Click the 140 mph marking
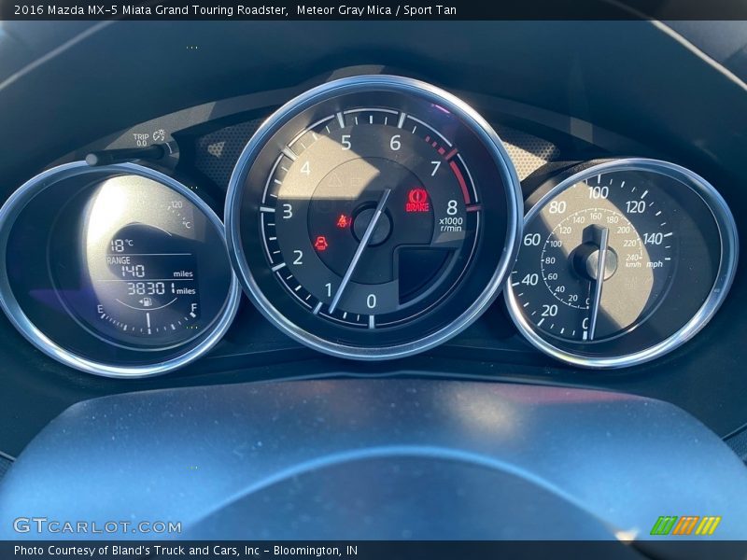The height and width of the screenshot is (560, 747). 653,239
